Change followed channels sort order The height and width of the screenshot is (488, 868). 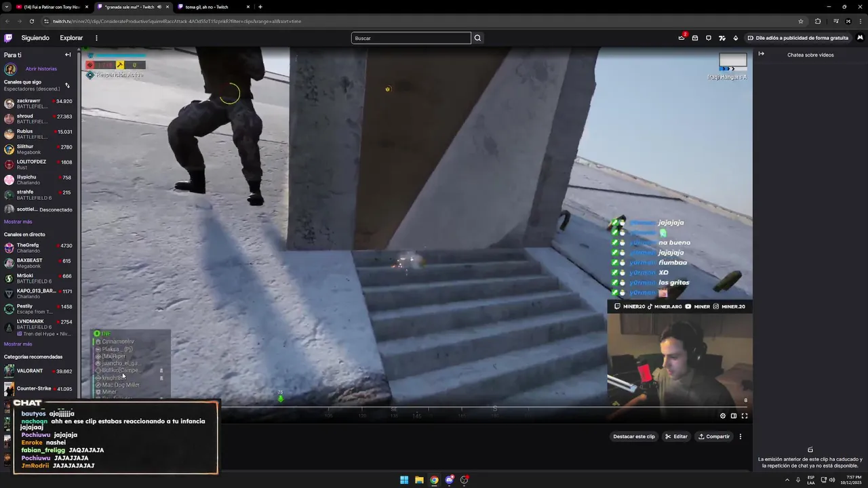click(67, 85)
